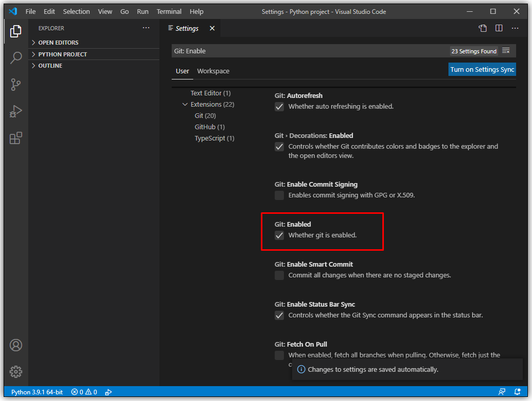Switch to the Workspace settings tab

213,71
